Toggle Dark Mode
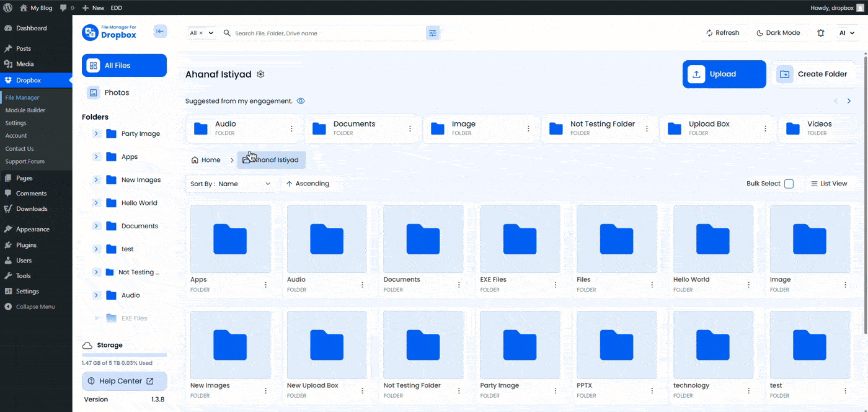The width and height of the screenshot is (868, 412). click(x=779, y=32)
